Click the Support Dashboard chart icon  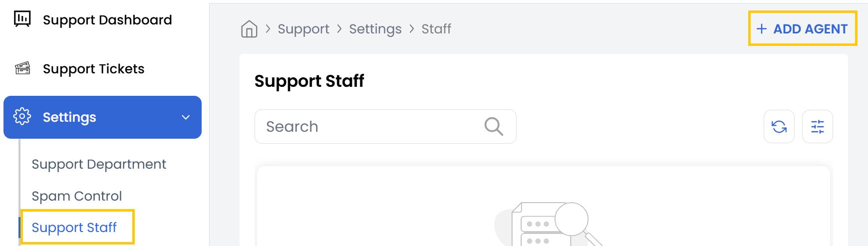pyautogui.click(x=22, y=19)
